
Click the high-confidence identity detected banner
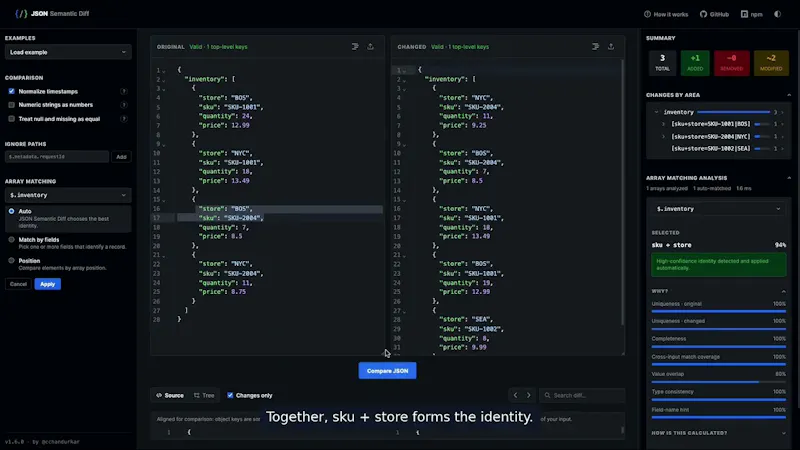click(718, 265)
